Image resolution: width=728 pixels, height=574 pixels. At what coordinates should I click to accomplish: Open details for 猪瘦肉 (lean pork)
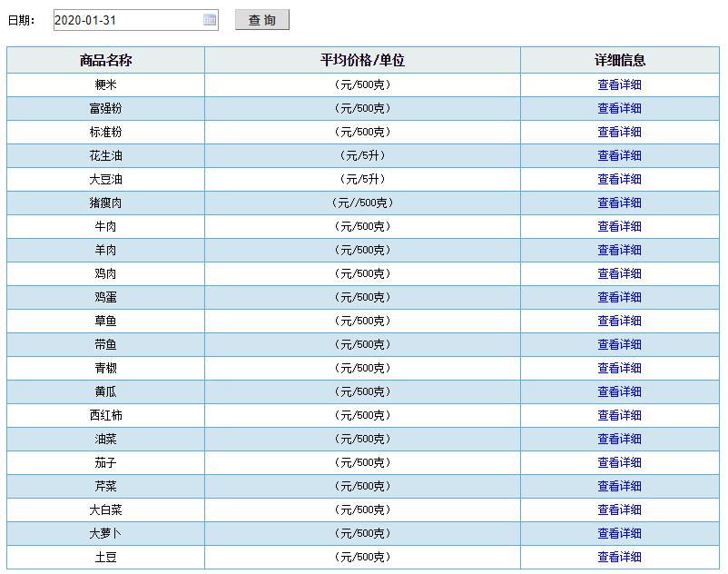[x=620, y=202]
